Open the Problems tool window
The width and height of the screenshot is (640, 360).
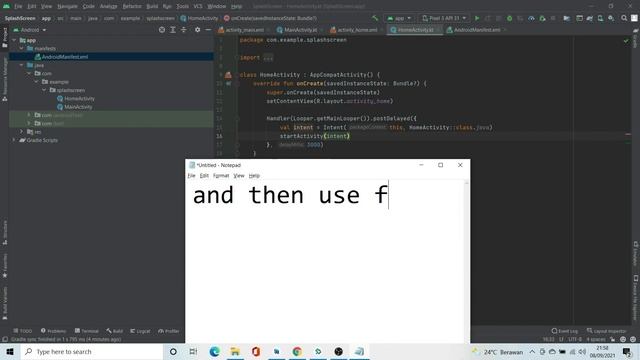[x=53, y=331]
